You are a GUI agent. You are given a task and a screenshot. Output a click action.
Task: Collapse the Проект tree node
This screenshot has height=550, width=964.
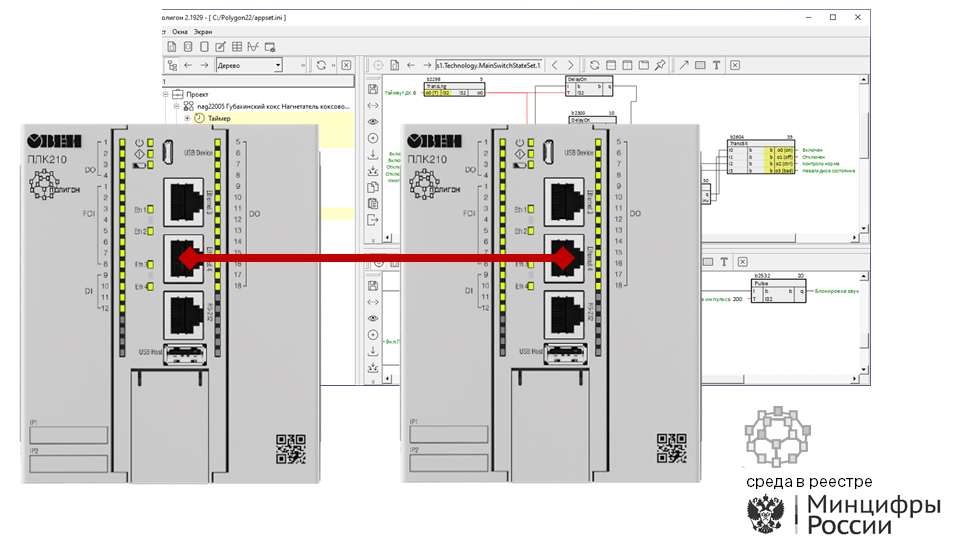coord(164,93)
